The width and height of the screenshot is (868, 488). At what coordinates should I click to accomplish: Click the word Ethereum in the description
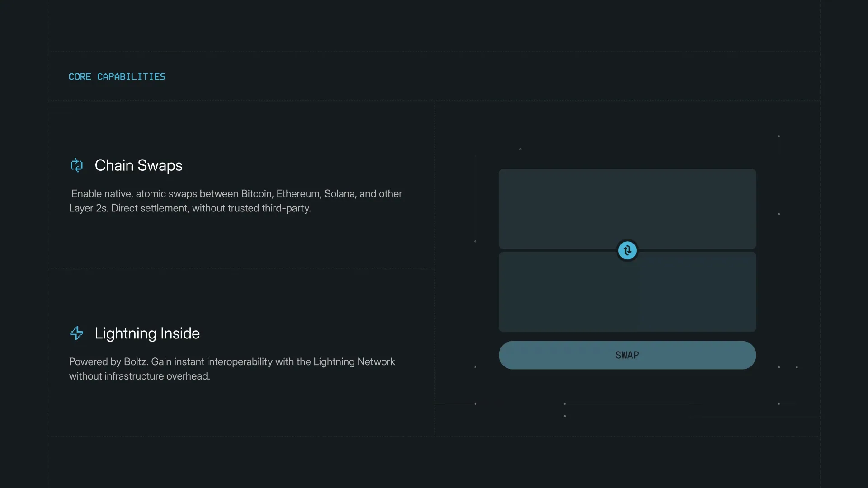coord(299,194)
